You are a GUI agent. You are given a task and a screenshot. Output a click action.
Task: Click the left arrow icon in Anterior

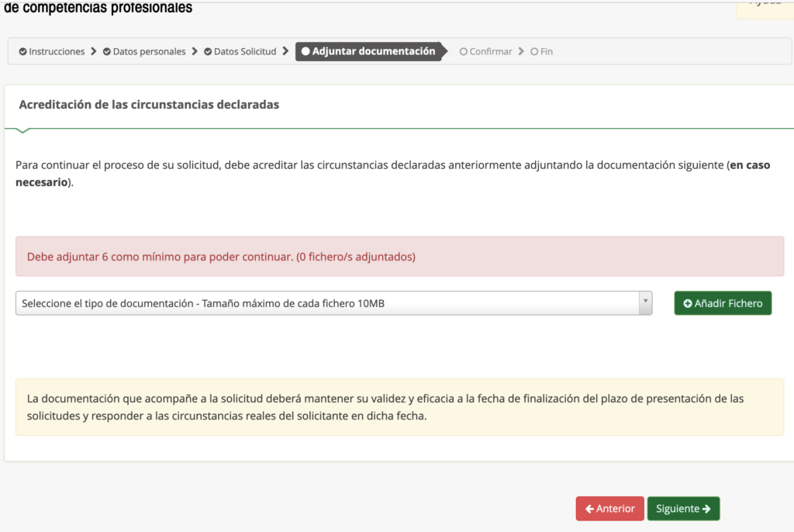[x=589, y=509]
